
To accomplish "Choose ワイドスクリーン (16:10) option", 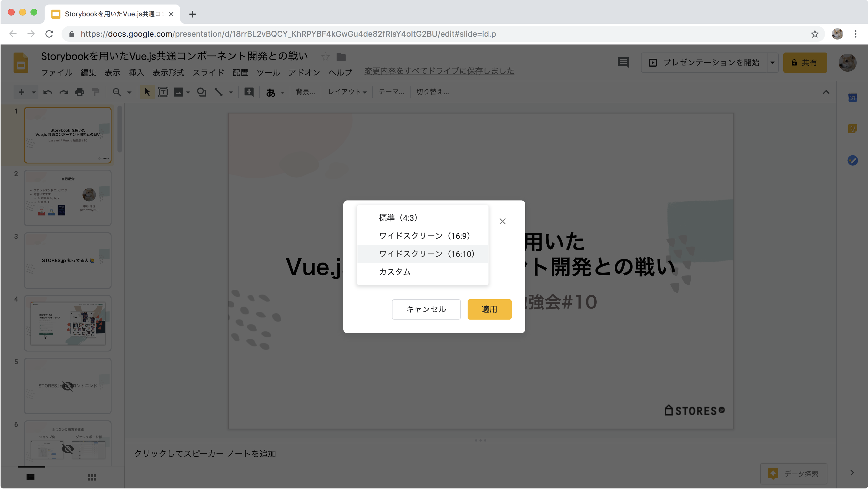I will [x=422, y=254].
